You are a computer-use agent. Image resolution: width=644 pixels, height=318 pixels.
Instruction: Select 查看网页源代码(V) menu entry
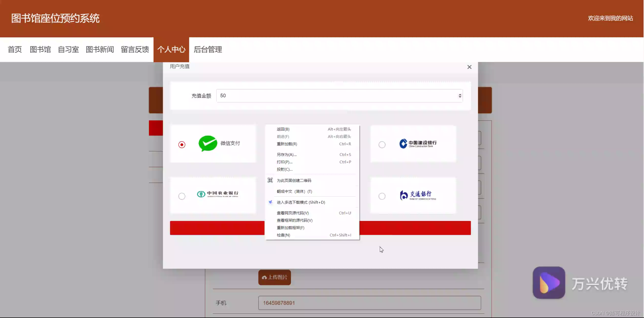[x=312, y=213]
